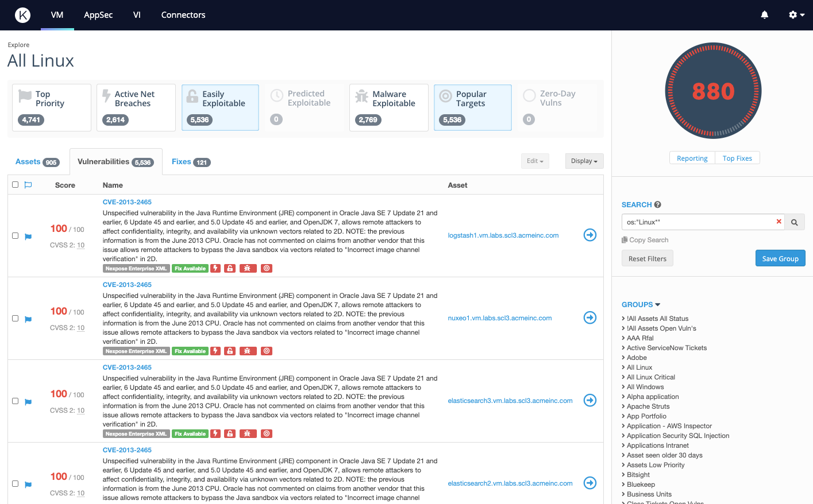Click Copy Search below the search box
Screen dimensions: 813x504
pos(645,239)
